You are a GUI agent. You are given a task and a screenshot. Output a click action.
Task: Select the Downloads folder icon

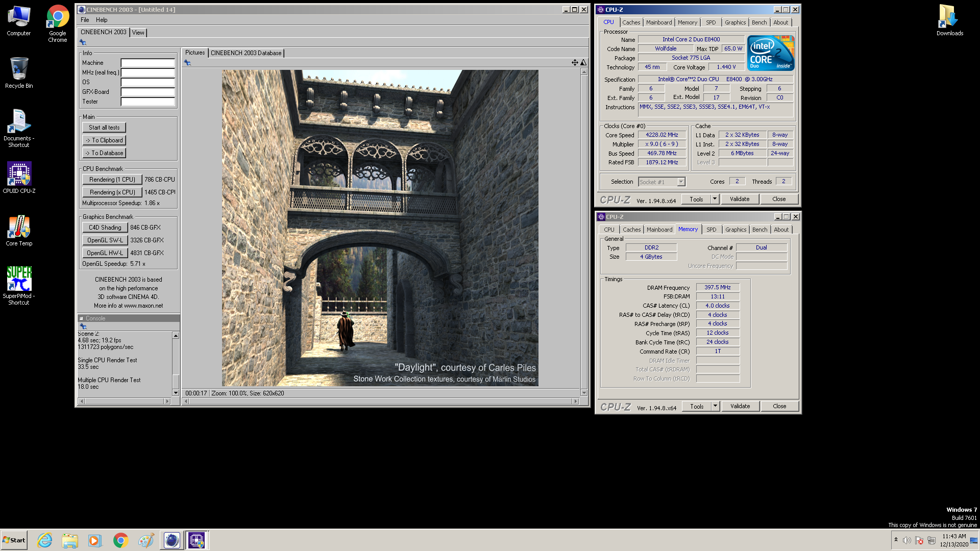pyautogui.click(x=949, y=21)
